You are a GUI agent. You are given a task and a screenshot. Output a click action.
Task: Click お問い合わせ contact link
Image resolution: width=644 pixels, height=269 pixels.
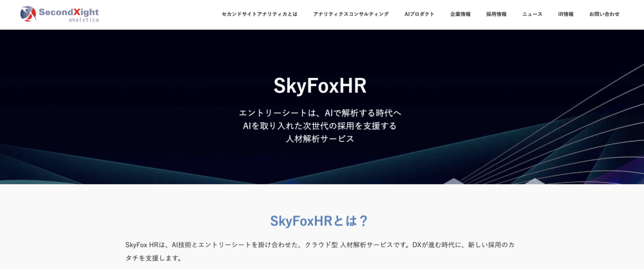(604, 14)
